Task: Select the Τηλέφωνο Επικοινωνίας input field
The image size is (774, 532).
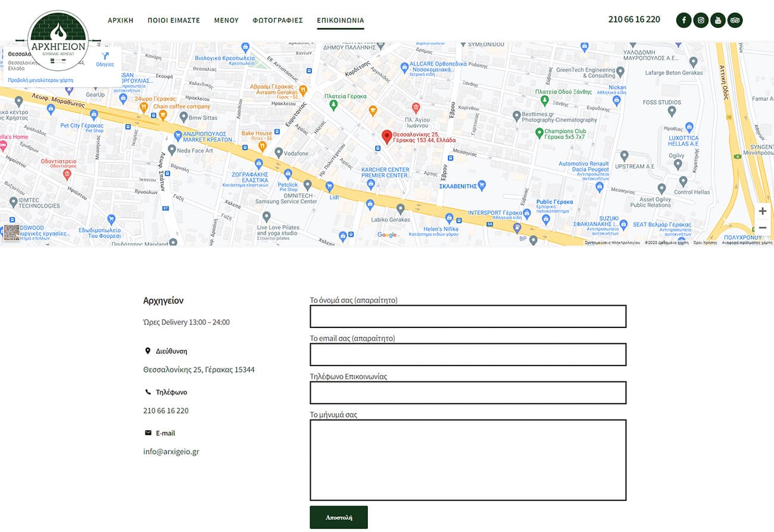Action: click(468, 393)
